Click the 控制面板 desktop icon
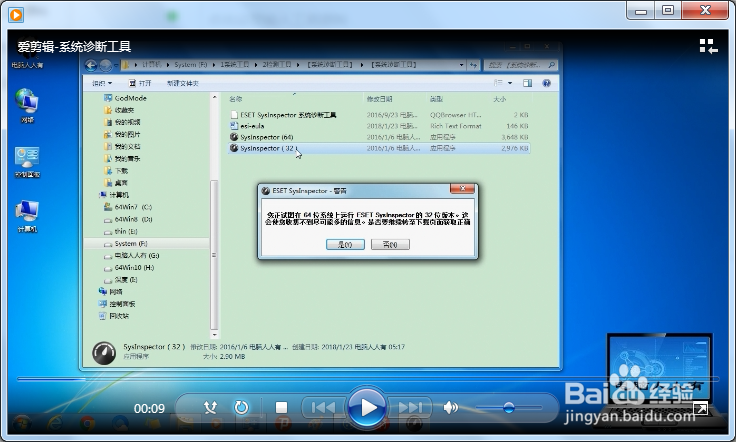 pos(27,162)
